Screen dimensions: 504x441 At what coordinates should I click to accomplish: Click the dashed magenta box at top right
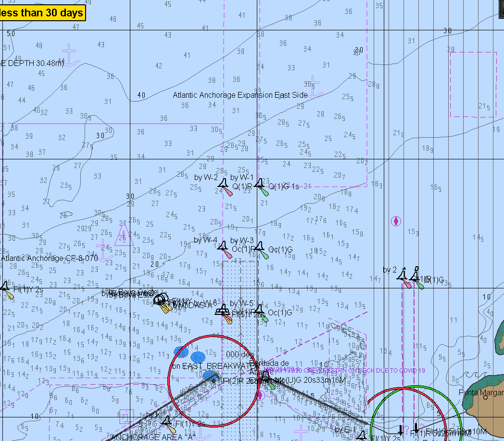[x=473, y=84]
